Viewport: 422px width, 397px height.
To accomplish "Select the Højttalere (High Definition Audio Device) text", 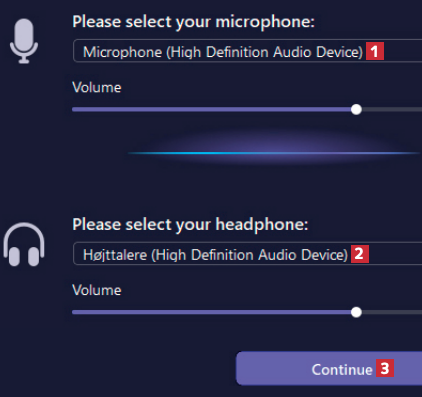I will click(215, 255).
